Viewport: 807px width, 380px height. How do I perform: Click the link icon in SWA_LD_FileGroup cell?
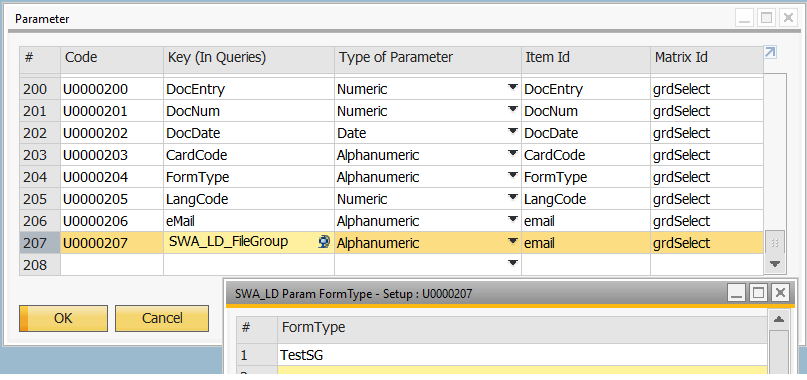point(324,243)
